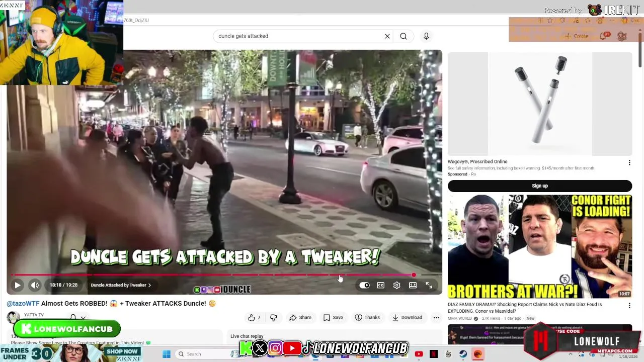Open YouTube notifications bell in header
This screenshot has width=644, height=362.
tap(604, 36)
